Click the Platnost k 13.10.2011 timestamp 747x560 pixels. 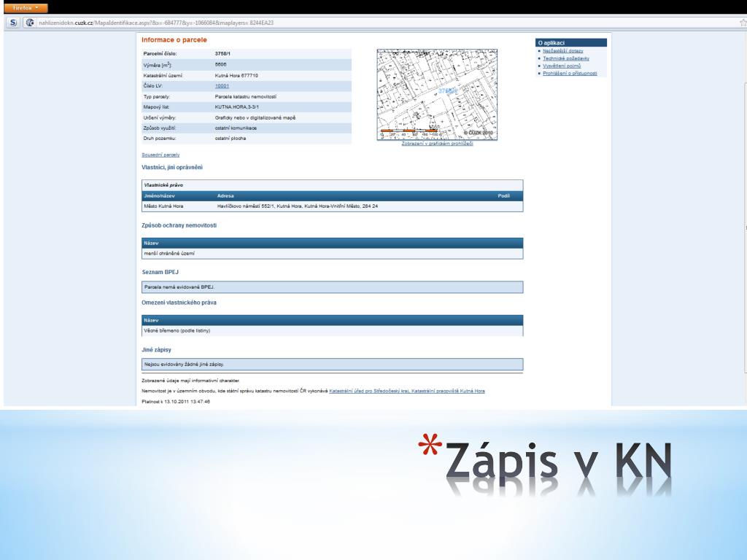[175, 402]
